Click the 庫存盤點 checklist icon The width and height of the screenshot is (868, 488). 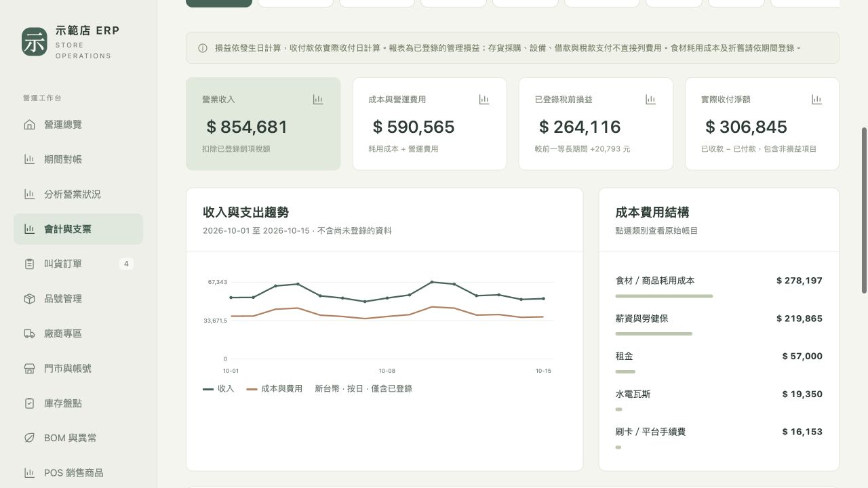pos(29,403)
